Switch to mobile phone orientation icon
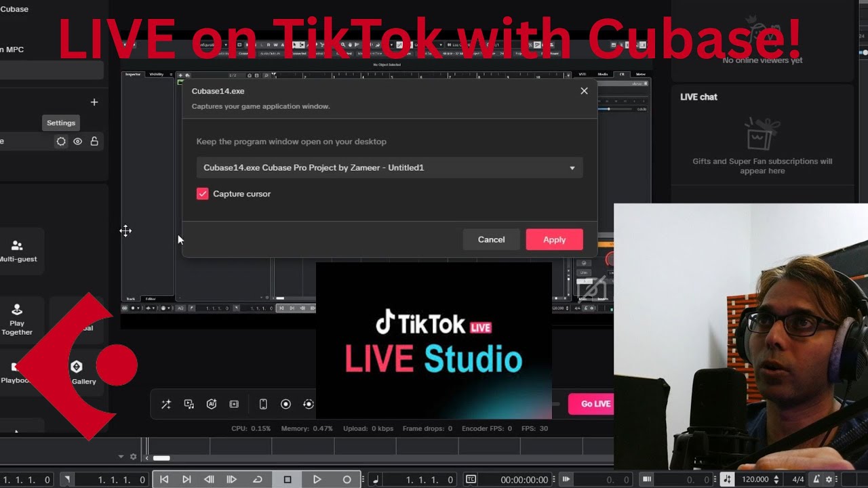The width and height of the screenshot is (868, 488). (x=263, y=404)
